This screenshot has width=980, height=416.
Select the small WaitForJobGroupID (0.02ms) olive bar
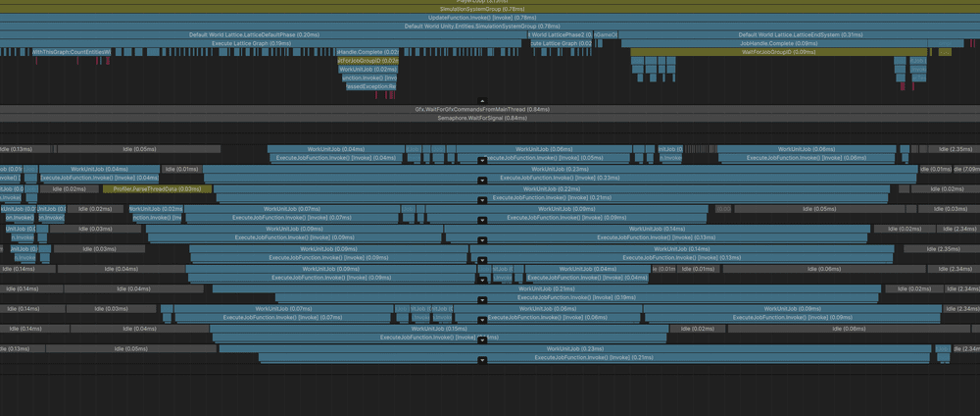367,61
